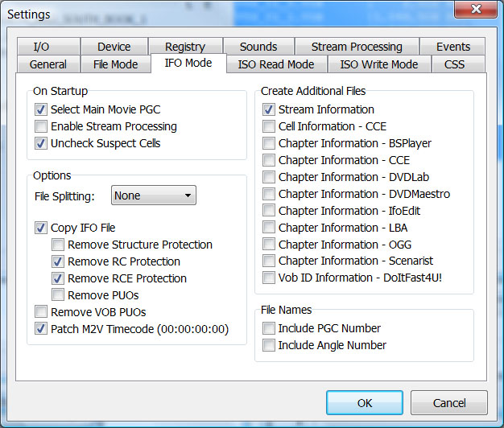This screenshot has width=504, height=428.
Task: Click the OK button
Action: pyautogui.click(x=364, y=402)
